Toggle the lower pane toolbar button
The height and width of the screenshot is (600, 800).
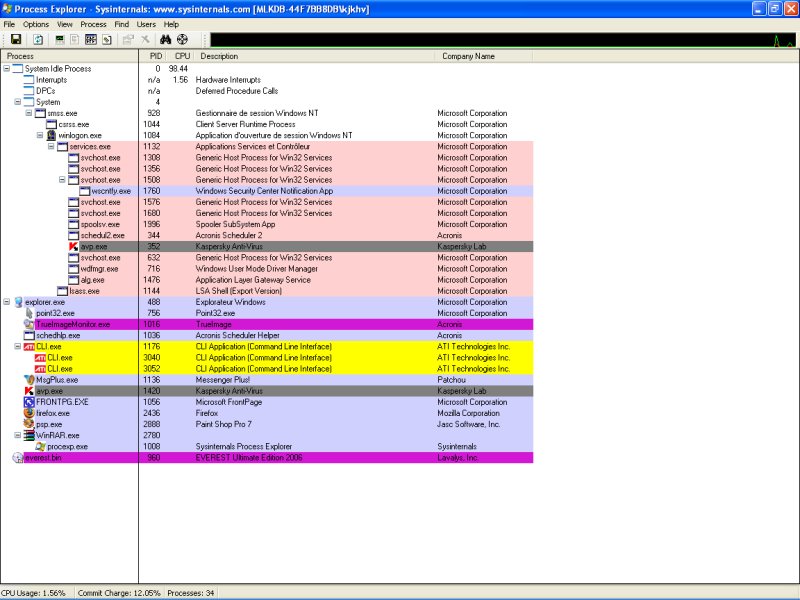click(x=91, y=39)
